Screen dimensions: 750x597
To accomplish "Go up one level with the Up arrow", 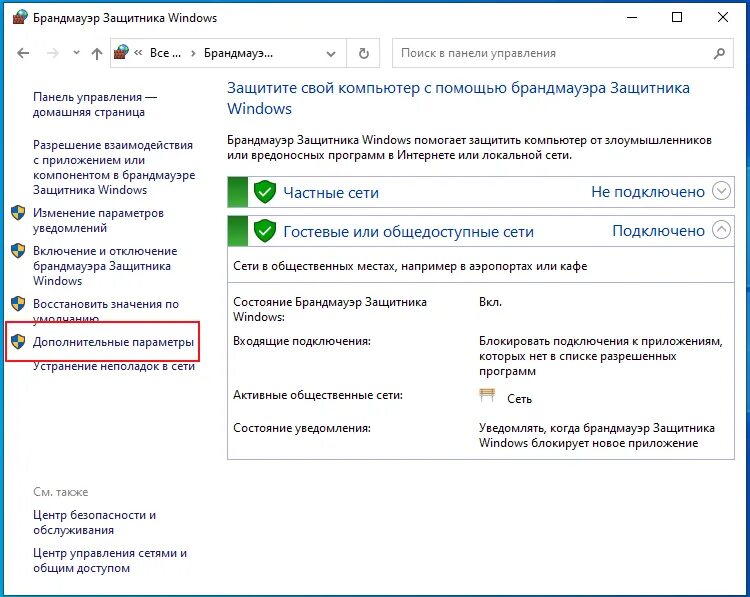I will [97, 53].
